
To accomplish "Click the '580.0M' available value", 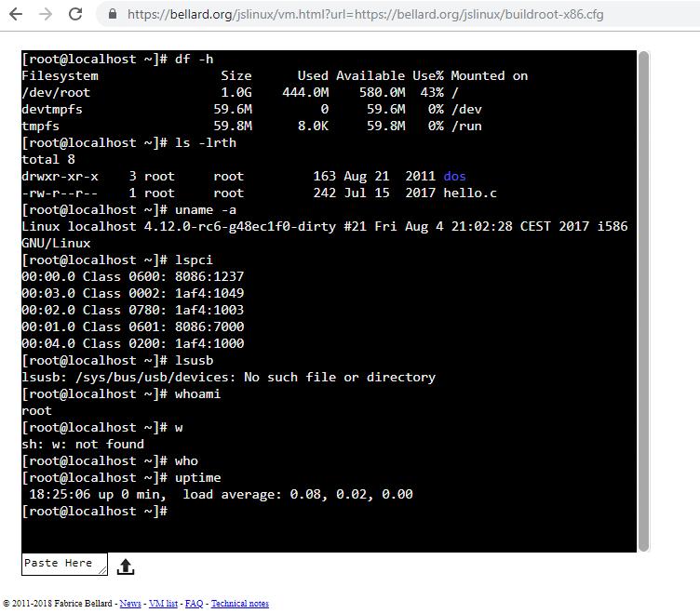I will click(383, 92).
